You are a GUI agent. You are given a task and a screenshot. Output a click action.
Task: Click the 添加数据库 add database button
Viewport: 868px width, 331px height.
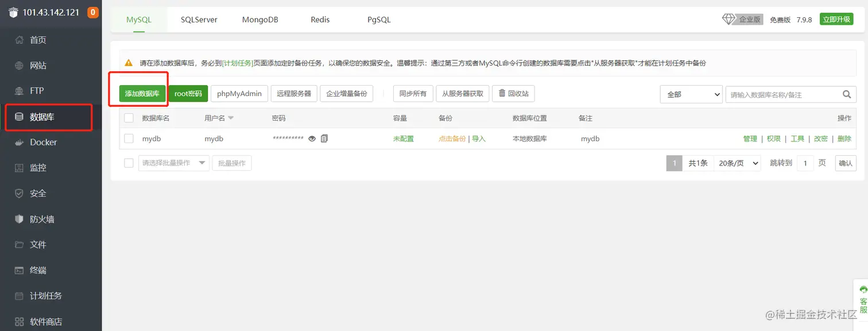142,94
